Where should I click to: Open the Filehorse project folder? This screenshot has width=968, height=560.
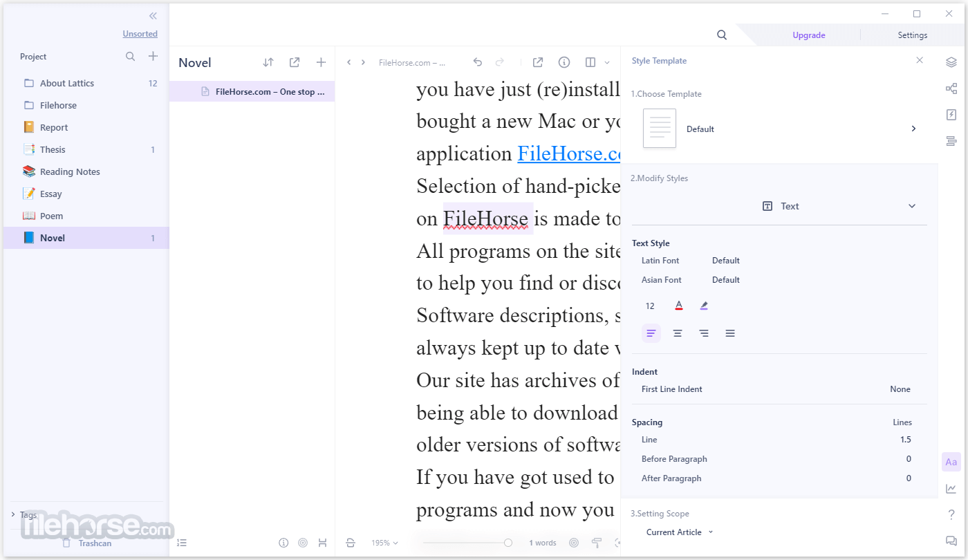click(x=86, y=105)
